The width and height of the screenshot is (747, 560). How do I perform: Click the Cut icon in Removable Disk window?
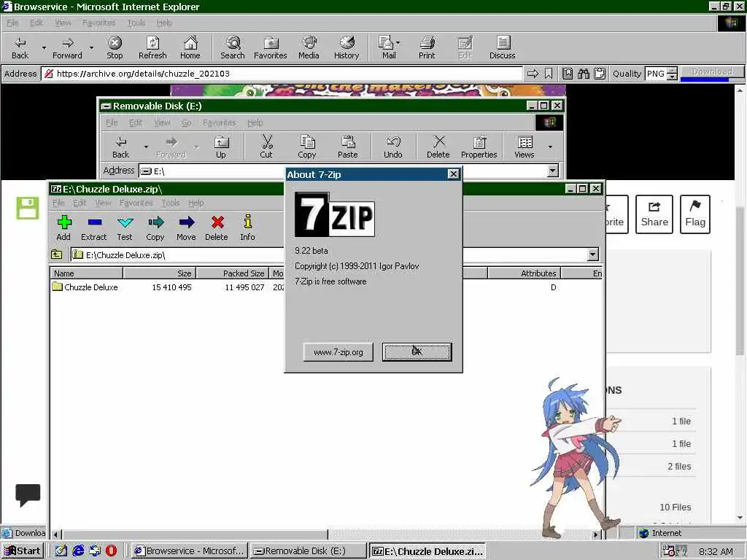pyautogui.click(x=266, y=146)
